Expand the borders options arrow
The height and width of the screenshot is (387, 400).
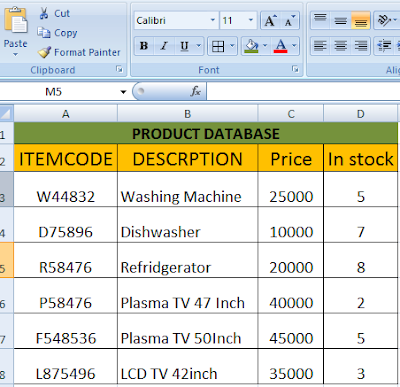[x=232, y=46]
